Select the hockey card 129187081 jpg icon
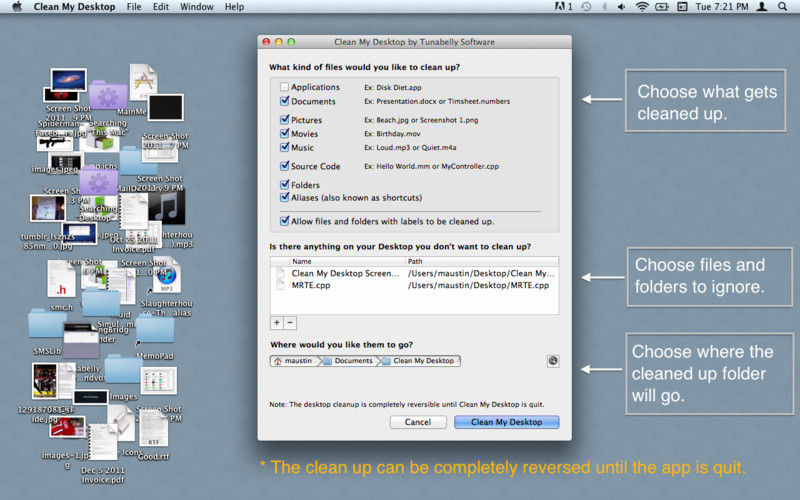 [44, 381]
